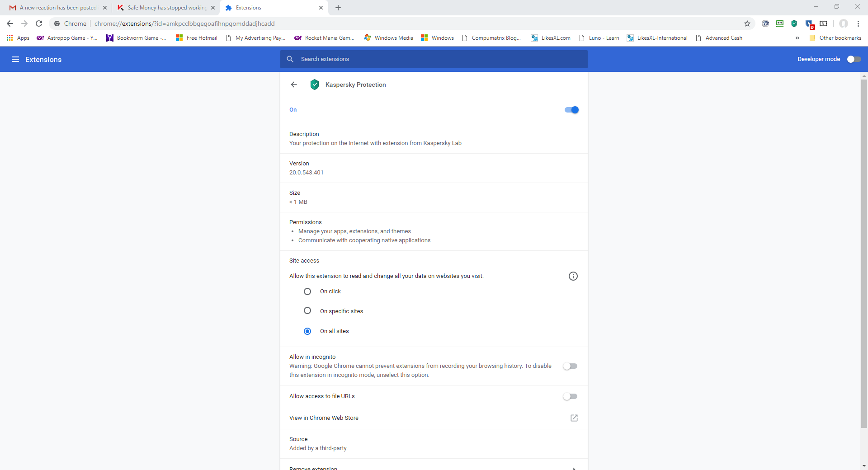
Task: Go back to the previous page
Action: pos(10,23)
